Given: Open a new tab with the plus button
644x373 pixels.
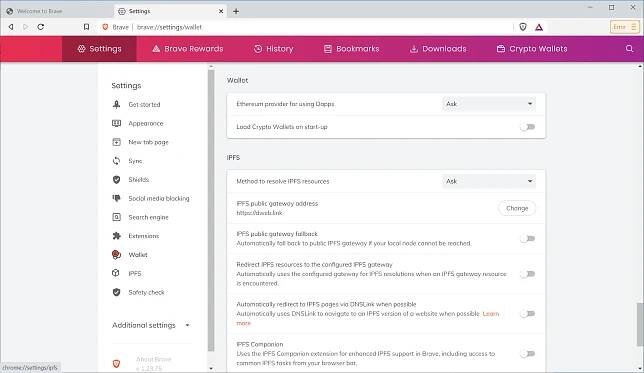Looking at the screenshot, I should click(x=236, y=12).
